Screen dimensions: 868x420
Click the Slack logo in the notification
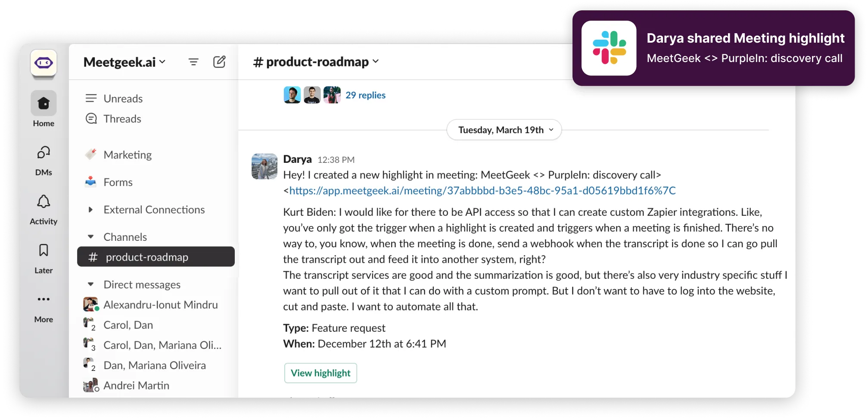609,48
